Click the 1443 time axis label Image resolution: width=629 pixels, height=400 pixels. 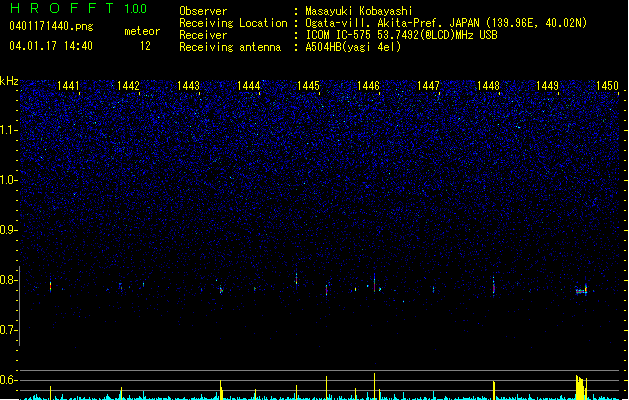188,86
